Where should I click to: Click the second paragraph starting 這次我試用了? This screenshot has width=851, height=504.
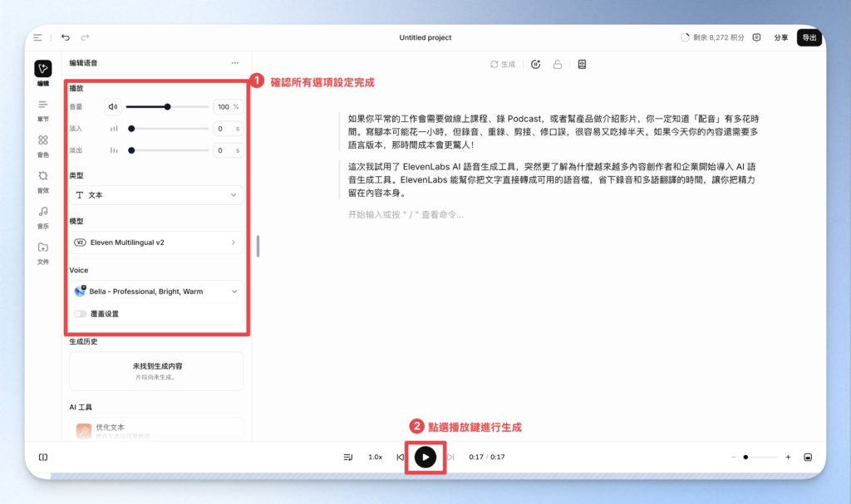click(x=552, y=179)
